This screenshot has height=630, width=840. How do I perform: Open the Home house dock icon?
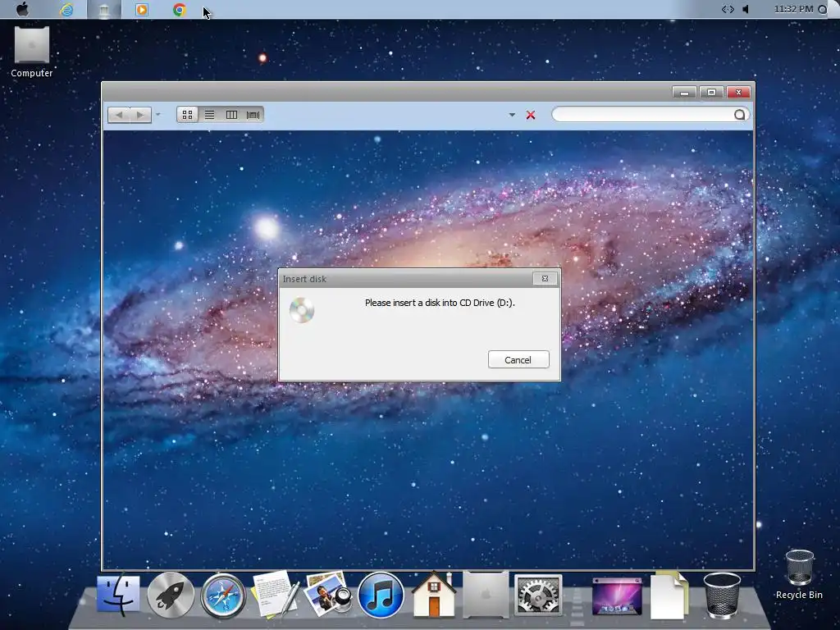(433, 594)
